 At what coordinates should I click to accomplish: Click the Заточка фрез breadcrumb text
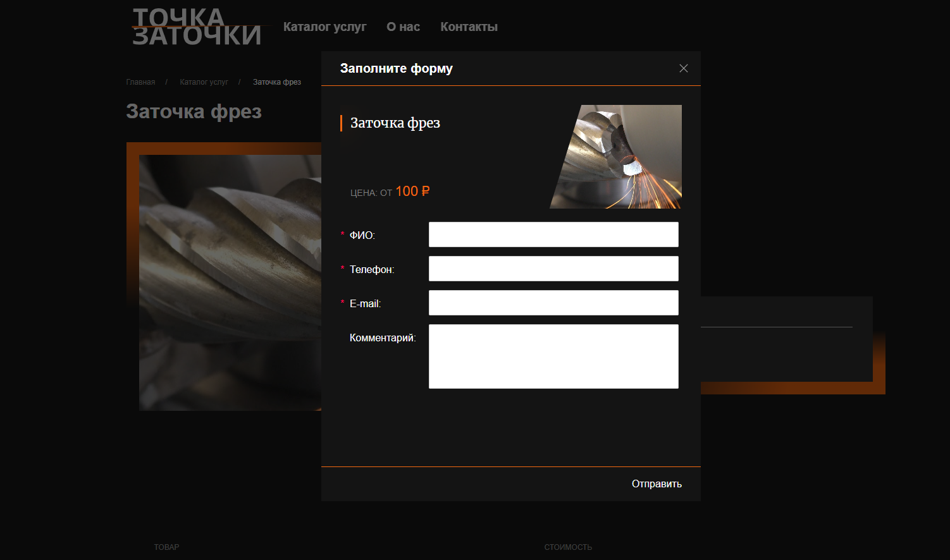[x=277, y=82]
